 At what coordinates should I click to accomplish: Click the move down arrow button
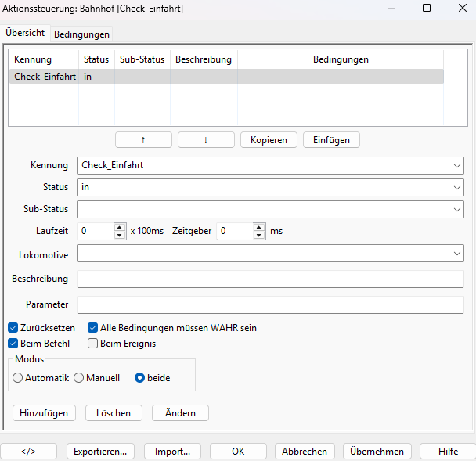point(206,140)
